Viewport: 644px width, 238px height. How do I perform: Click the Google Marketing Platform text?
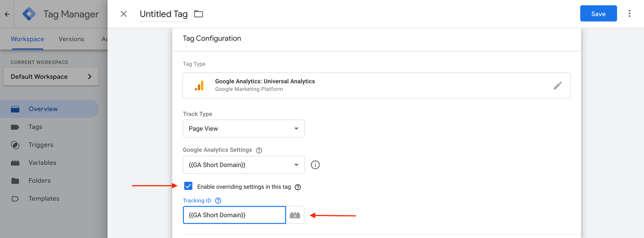249,89
